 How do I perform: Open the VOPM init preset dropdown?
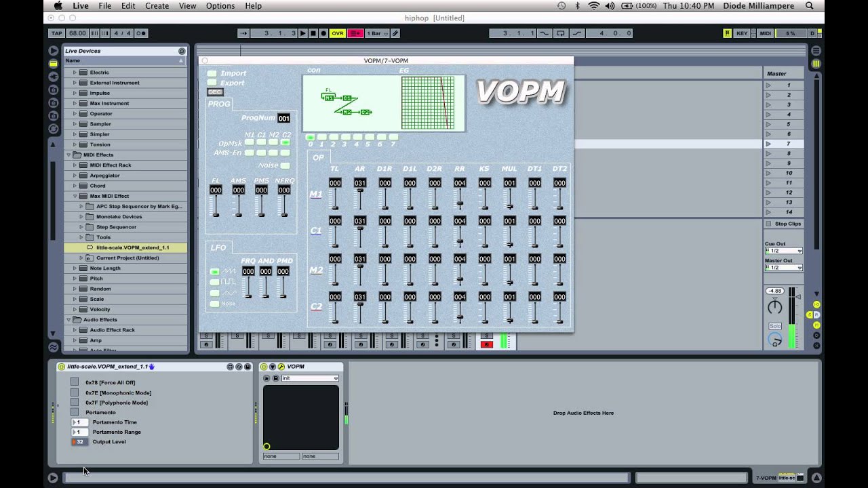pos(310,378)
